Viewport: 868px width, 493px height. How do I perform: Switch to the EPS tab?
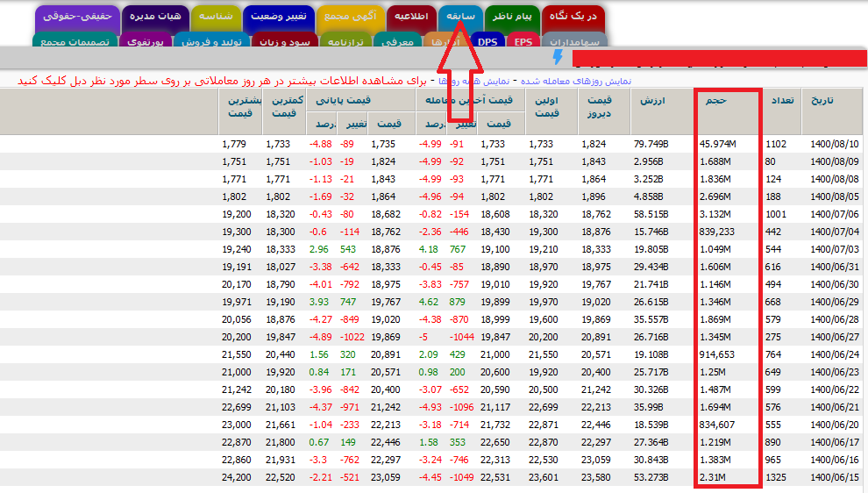pos(523,41)
